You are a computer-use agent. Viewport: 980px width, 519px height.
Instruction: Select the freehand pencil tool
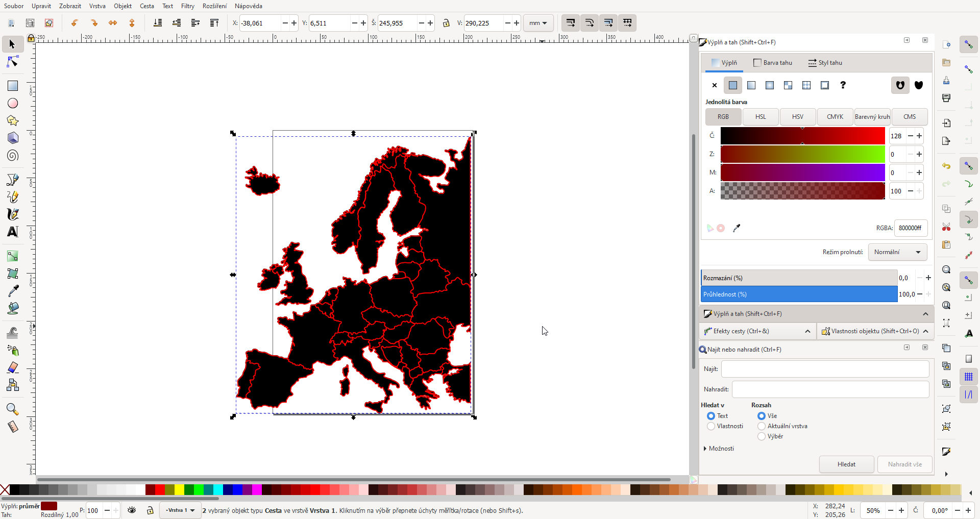[x=12, y=197]
